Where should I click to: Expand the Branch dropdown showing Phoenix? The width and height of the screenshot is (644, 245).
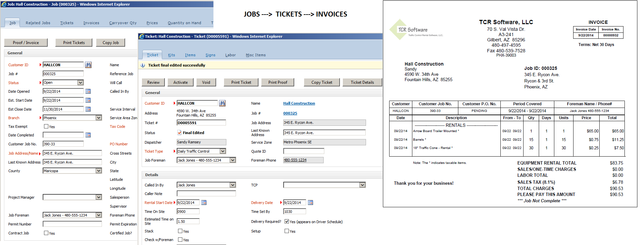pyautogui.click(x=99, y=118)
